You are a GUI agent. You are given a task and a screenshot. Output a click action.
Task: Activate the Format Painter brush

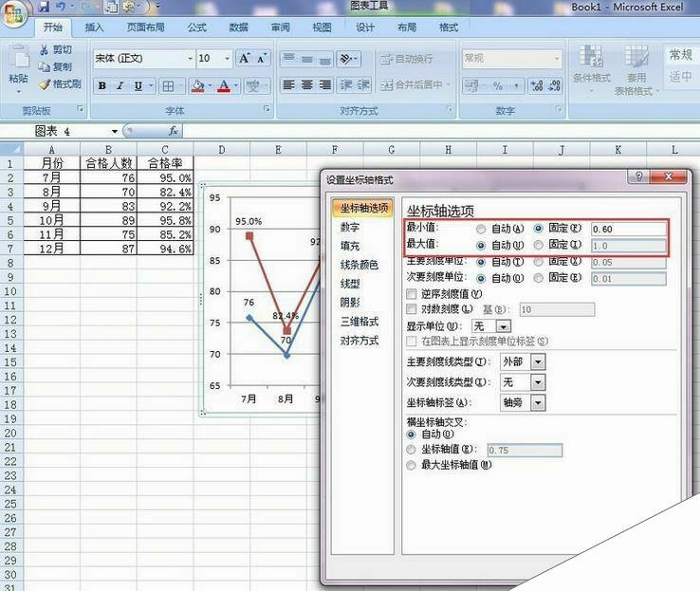tap(45, 84)
